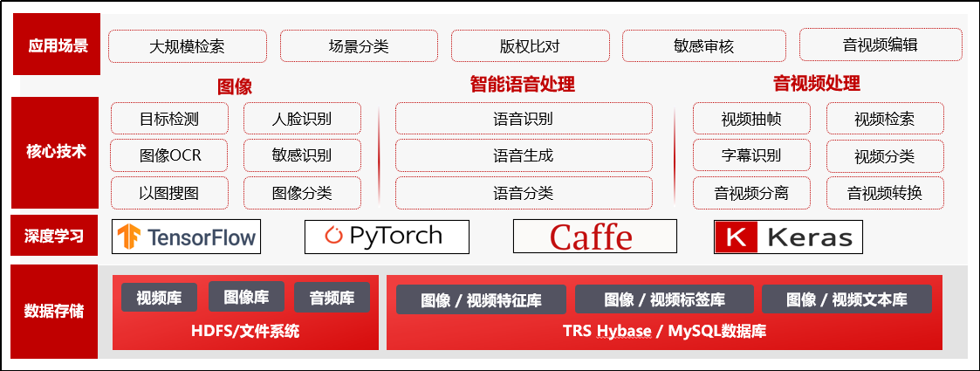Select the 深度学习 row label
Viewport: 980px width, 371px height.
point(55,236)
